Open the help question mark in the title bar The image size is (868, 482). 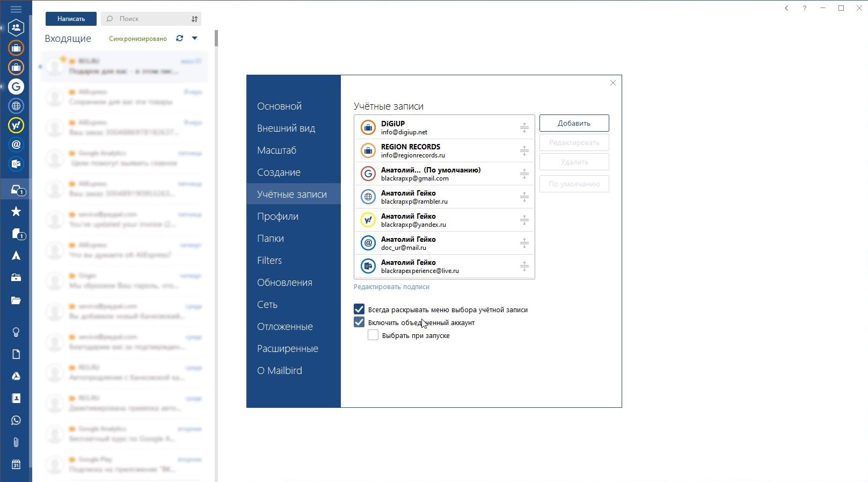point(805,8)
